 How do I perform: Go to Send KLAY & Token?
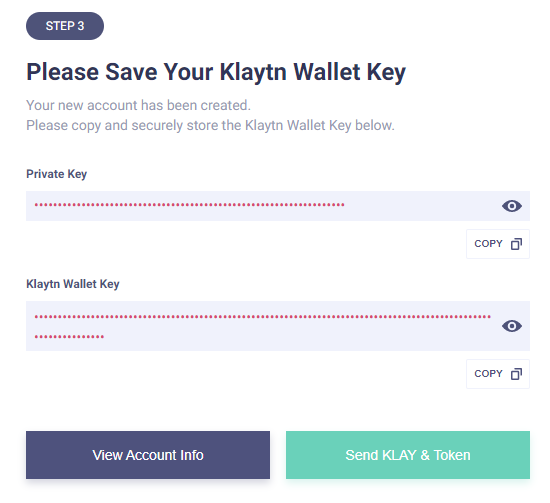[x=408, y=455]
